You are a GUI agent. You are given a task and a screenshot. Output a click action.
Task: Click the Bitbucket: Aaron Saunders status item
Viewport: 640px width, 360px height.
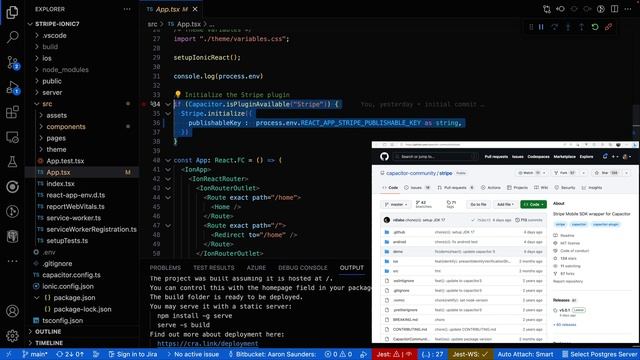click(272, 354)
